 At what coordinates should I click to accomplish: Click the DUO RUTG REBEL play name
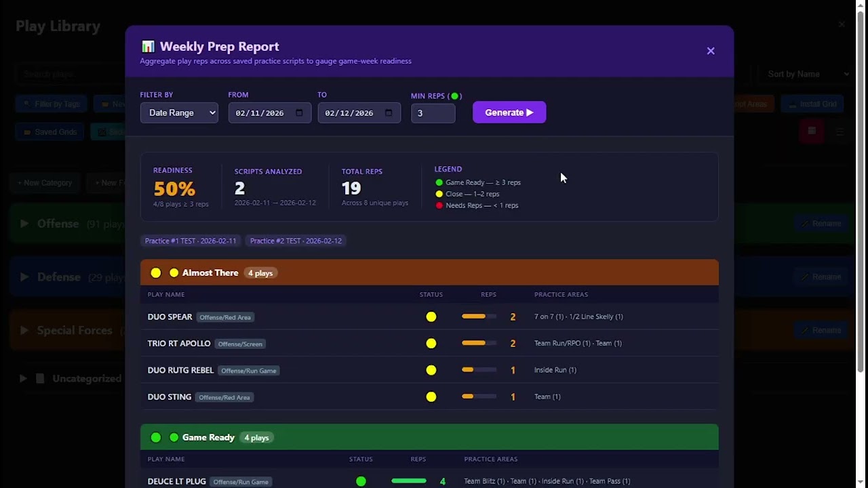click(x=180, y=370)
